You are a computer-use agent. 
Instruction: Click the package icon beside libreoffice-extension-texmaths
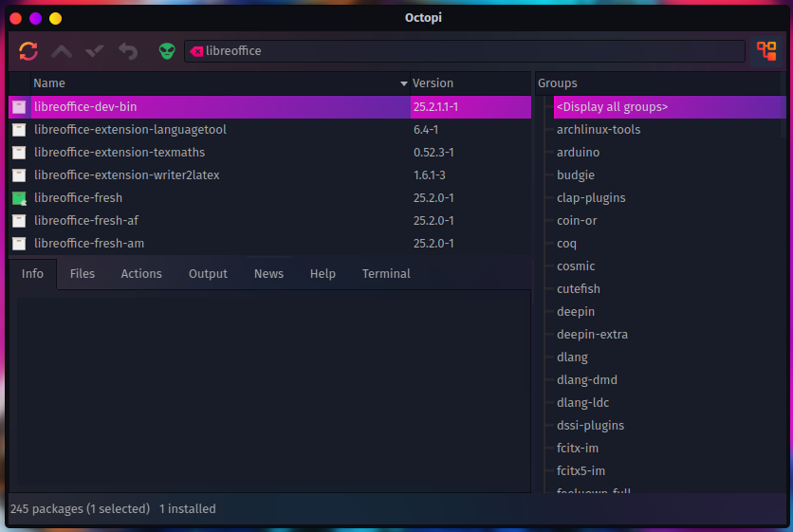tap(19, 153)
